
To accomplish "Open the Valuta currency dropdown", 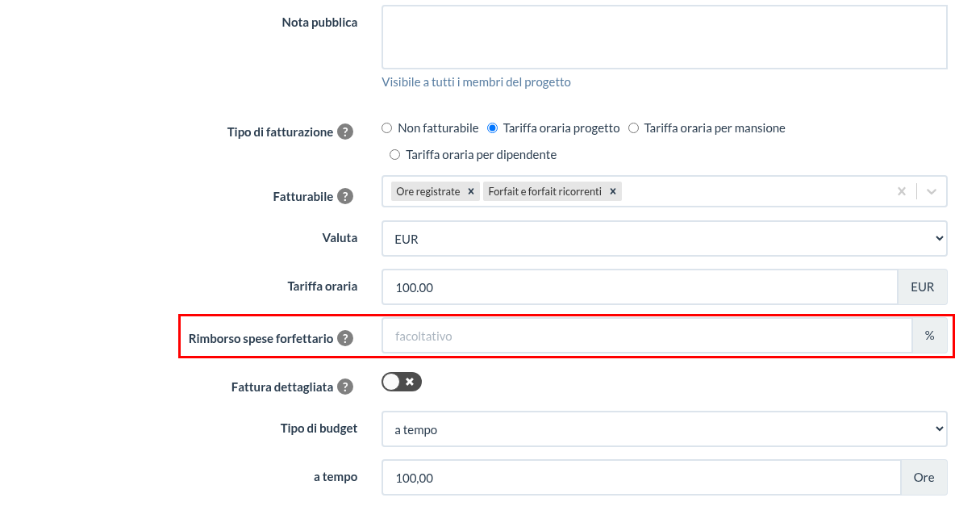I will (665, 239).
